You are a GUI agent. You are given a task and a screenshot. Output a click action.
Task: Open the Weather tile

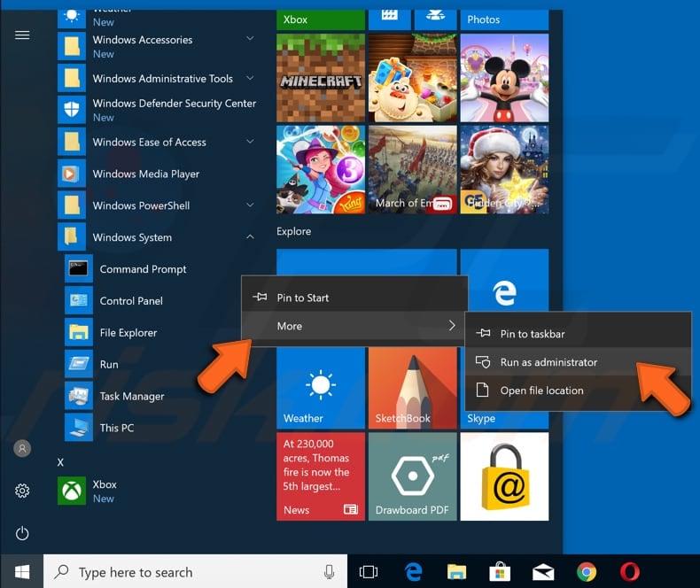coord(321,388)
